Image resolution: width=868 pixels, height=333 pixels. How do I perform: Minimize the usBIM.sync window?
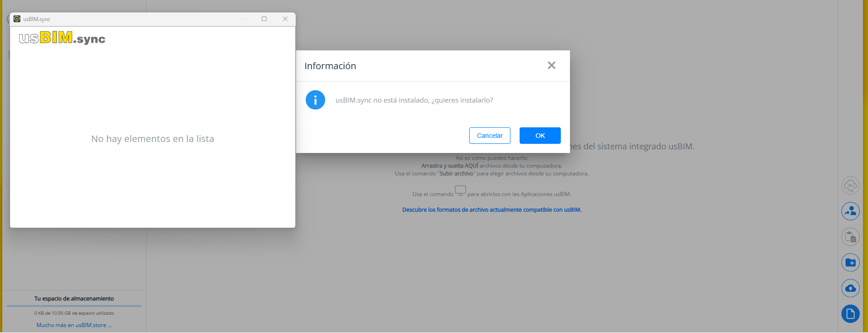(x=244, y=19)
